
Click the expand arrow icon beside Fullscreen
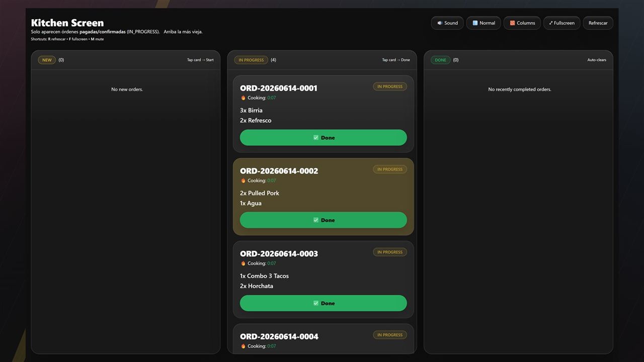coord(551,23)
